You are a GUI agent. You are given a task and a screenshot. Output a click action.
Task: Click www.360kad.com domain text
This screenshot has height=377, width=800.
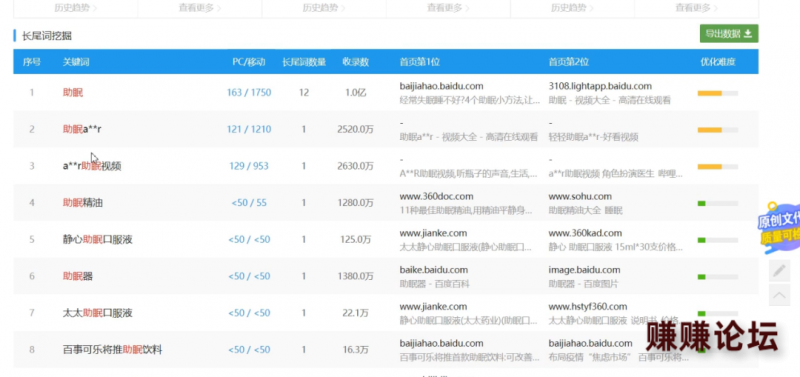(585, 233)
